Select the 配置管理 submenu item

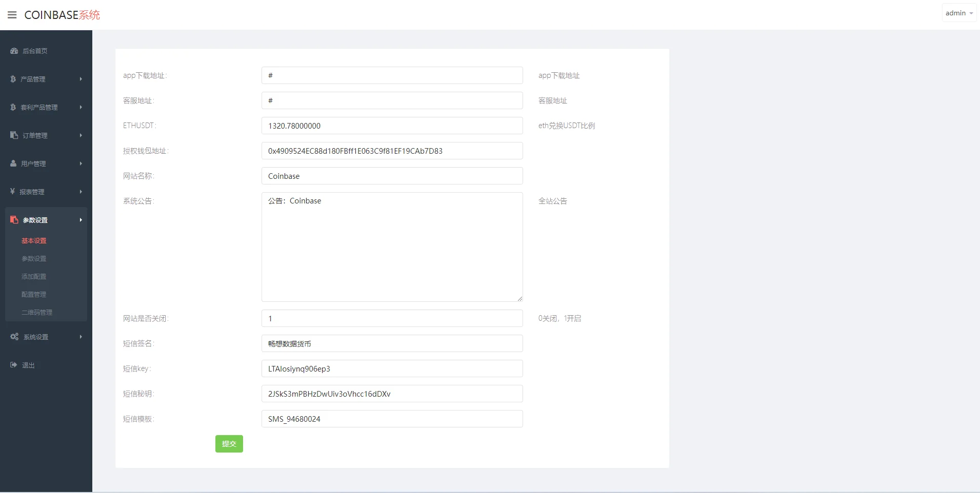click(x=34, y=295)
